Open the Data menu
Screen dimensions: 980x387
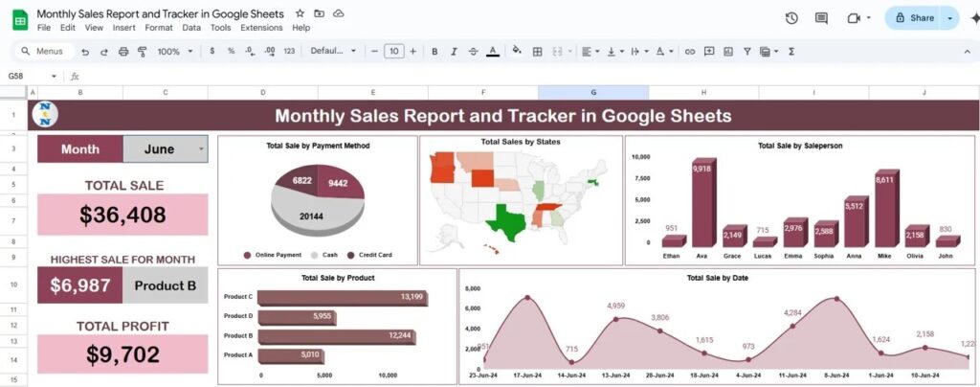[x=191, y=28]
